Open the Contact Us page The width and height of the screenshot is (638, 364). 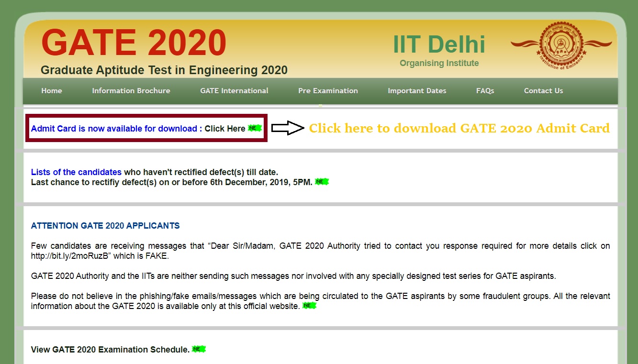(543, 90)
